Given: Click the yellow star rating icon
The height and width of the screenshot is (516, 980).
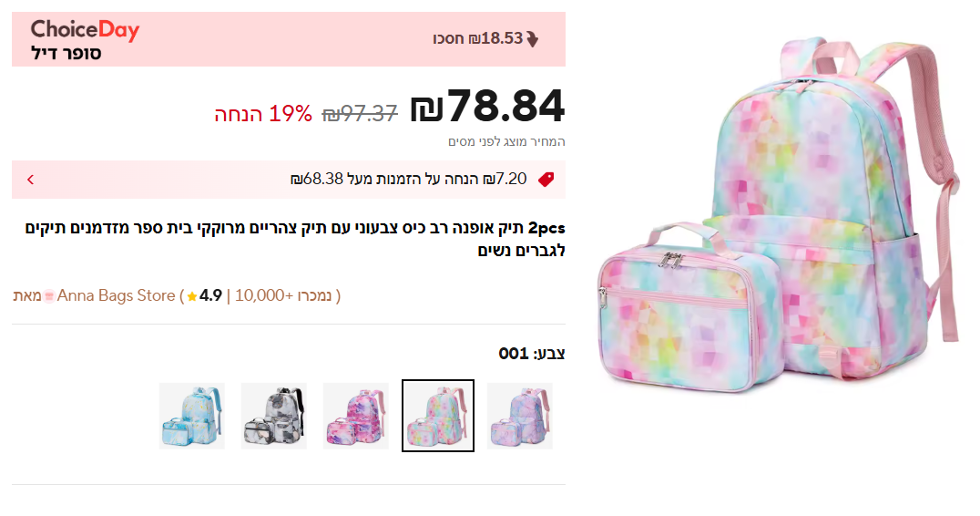Looking at the screenshot, I should [x=192, y=296].
